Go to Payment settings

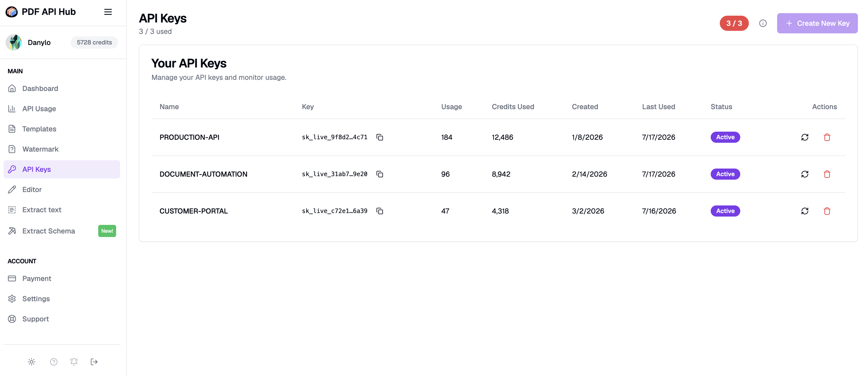pyautogui.click(x=62, y=278)
